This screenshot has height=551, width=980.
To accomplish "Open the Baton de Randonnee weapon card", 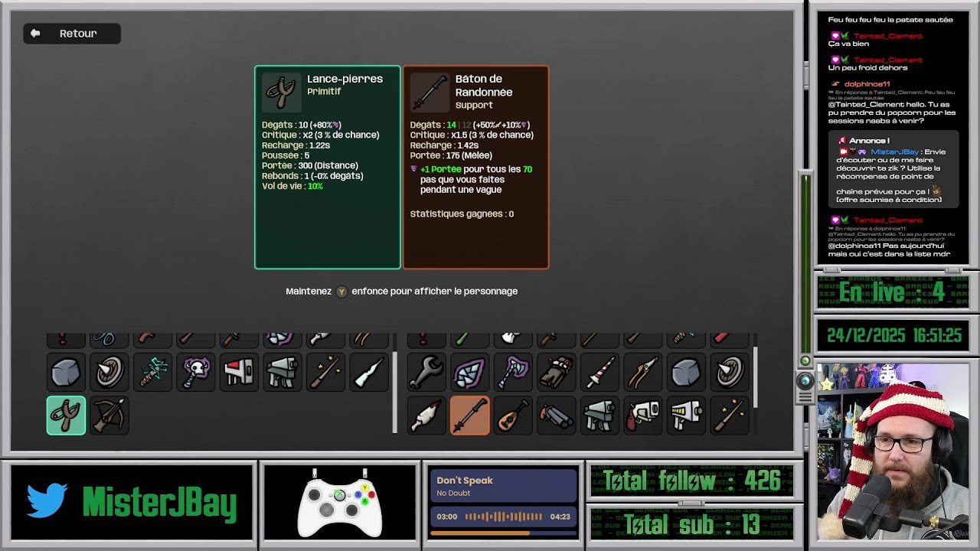I will click(x=475, y=167).
